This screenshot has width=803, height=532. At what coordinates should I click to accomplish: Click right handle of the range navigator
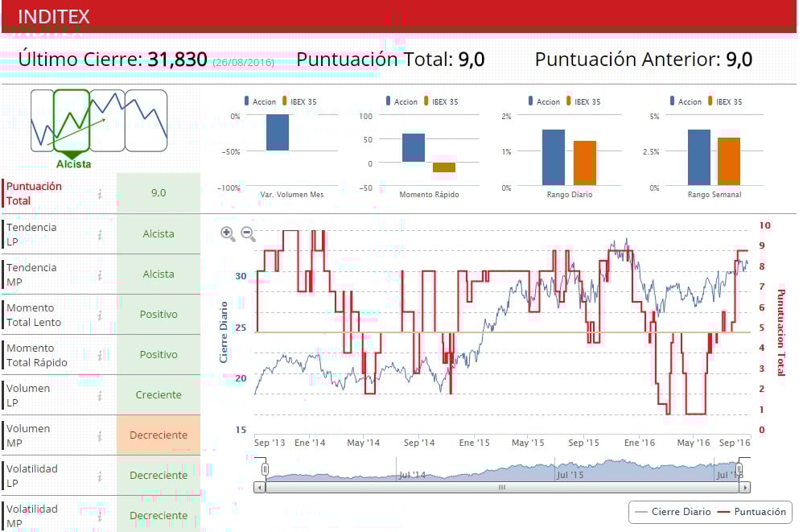[739, 469]
